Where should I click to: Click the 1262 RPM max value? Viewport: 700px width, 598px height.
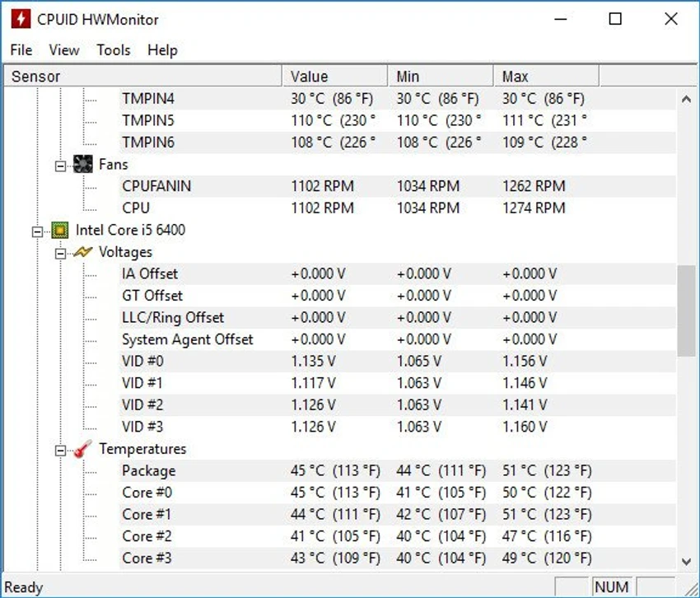534,186
